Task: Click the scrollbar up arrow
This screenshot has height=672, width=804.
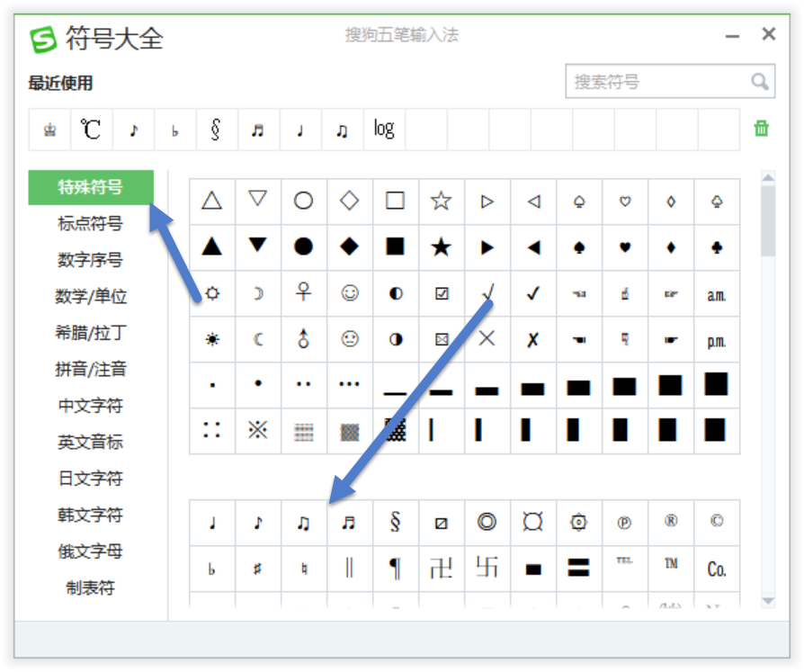Action: [768, 177]
